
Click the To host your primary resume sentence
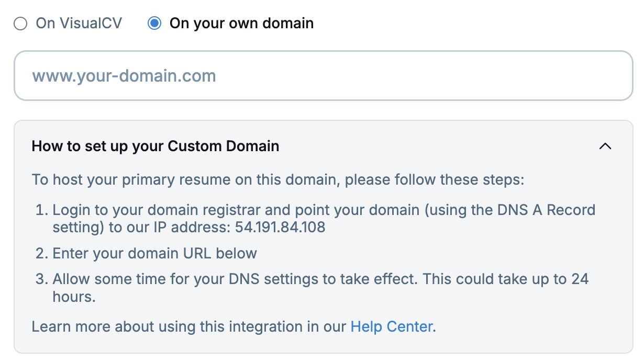[x=277, y=180]
